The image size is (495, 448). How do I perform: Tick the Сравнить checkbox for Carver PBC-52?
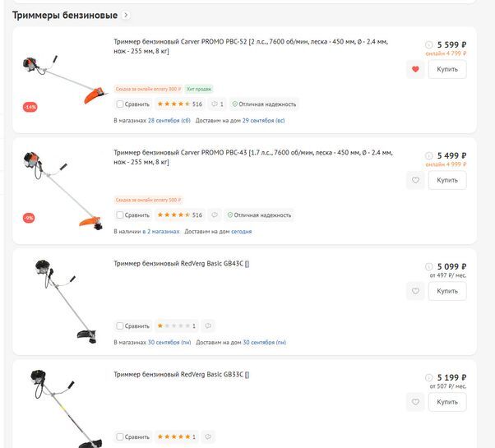point(120,104)
